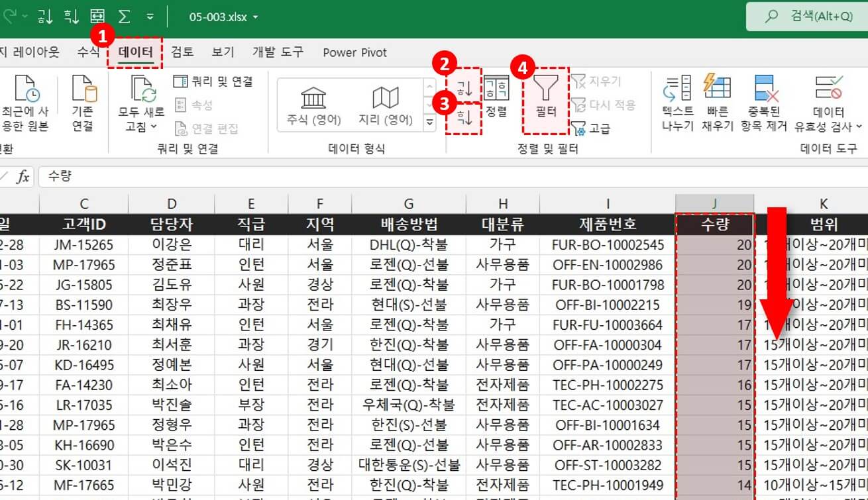Click cell FUR-FU-10003664
This screenshot has width=868, height=500.
(608, 325)
